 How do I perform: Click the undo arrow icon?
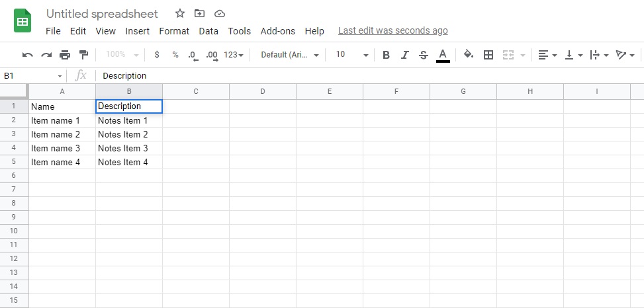27,55
